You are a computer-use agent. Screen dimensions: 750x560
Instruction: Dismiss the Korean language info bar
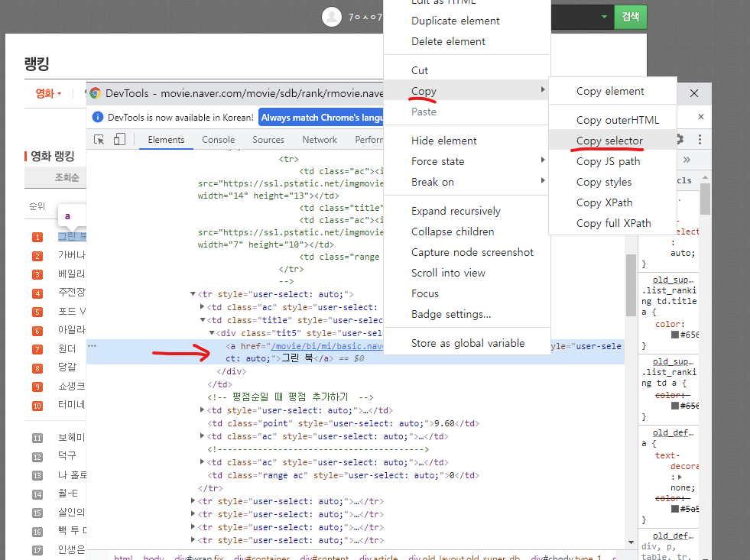coord(701,117)
